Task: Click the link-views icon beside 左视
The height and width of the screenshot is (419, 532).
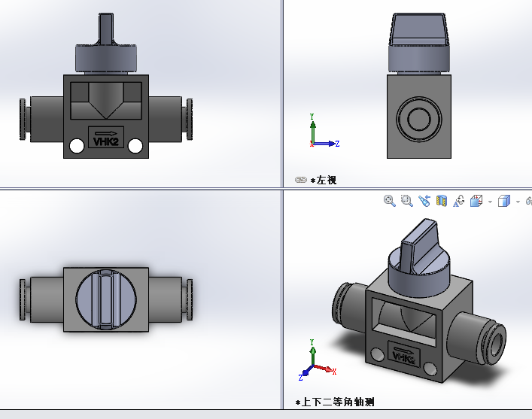Action: click(x=300, y=180)
